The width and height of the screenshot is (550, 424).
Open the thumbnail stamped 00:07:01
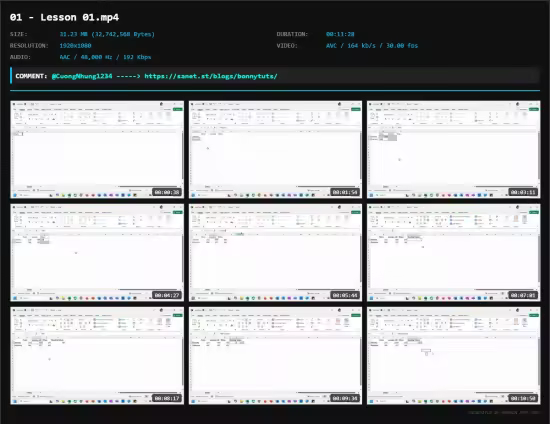454,253
